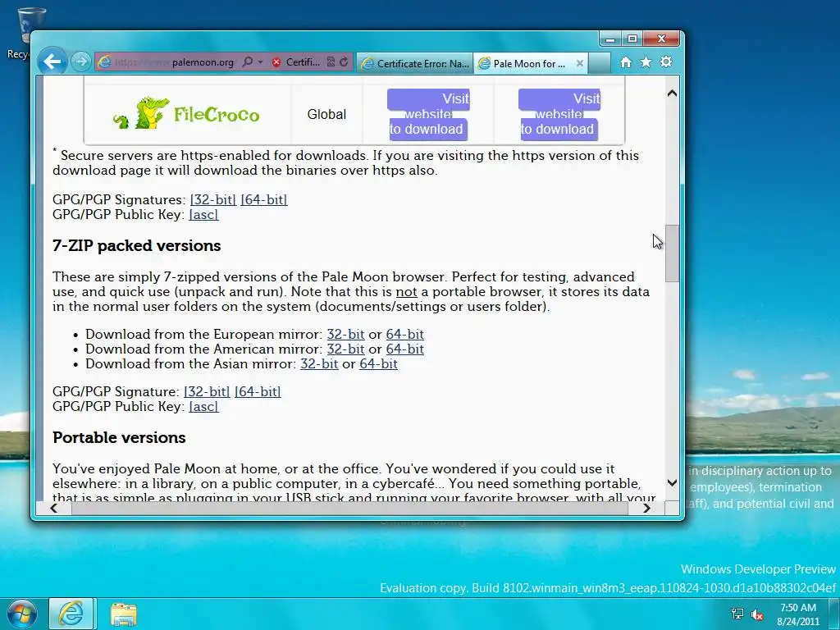
Task: Open the Recycle Bin desktop icon
Action: click(30, 32)
